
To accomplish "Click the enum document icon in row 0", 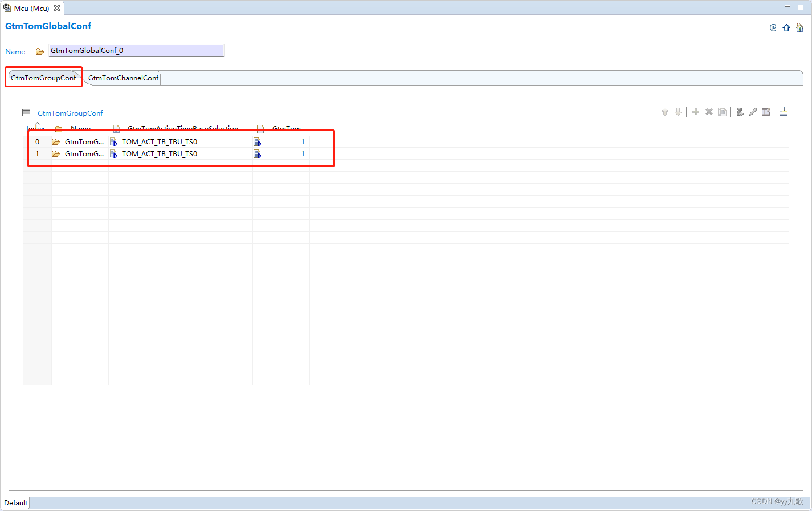I will click(113, 142).
